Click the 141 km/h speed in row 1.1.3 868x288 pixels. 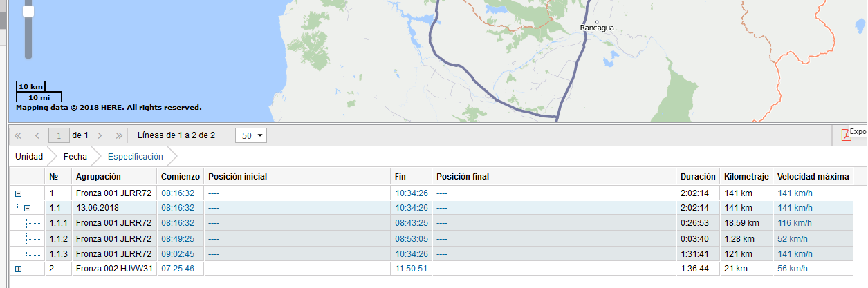[793, 253]
